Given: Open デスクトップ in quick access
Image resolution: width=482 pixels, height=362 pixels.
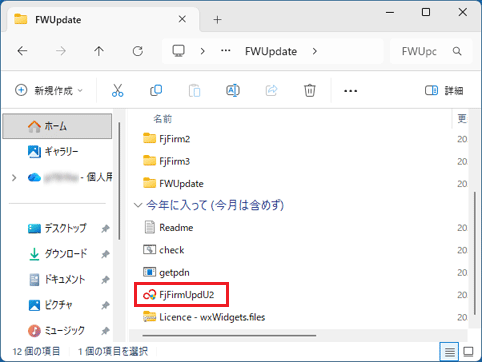Looking at the screenshot, I should pyautogui.click(x=57, y=228).
